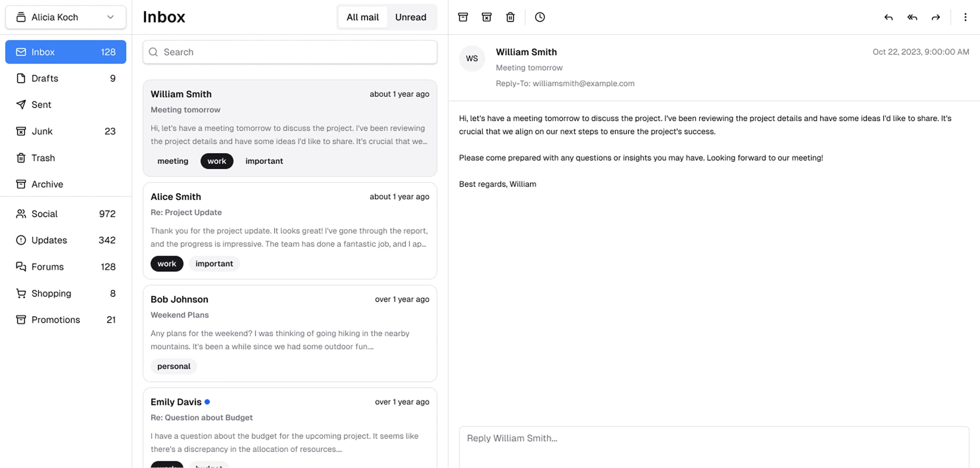Click the Reply all double-arrow icon
This screenshot has width=980, height=468.
pyautogui.click(x=912, y=17)
